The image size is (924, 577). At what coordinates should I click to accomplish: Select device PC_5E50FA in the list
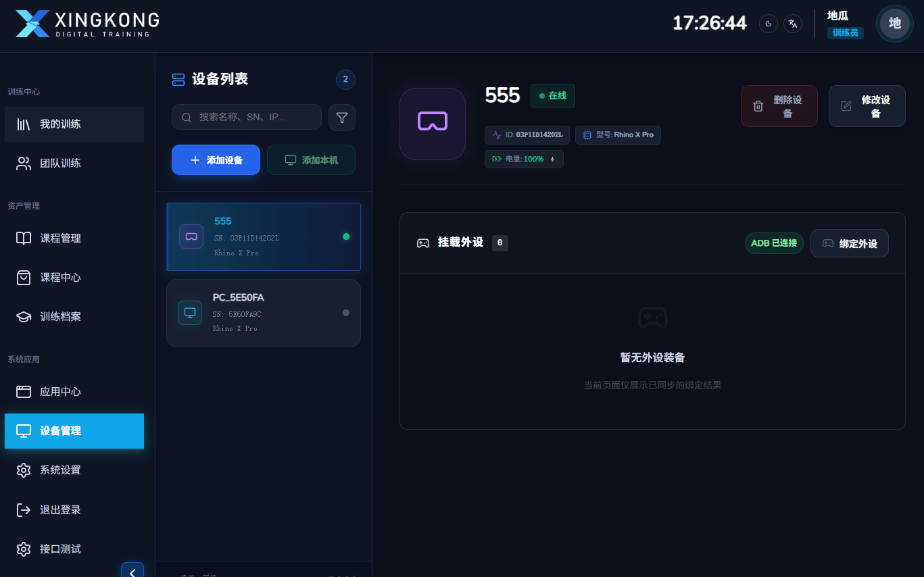tap(264, 313)
